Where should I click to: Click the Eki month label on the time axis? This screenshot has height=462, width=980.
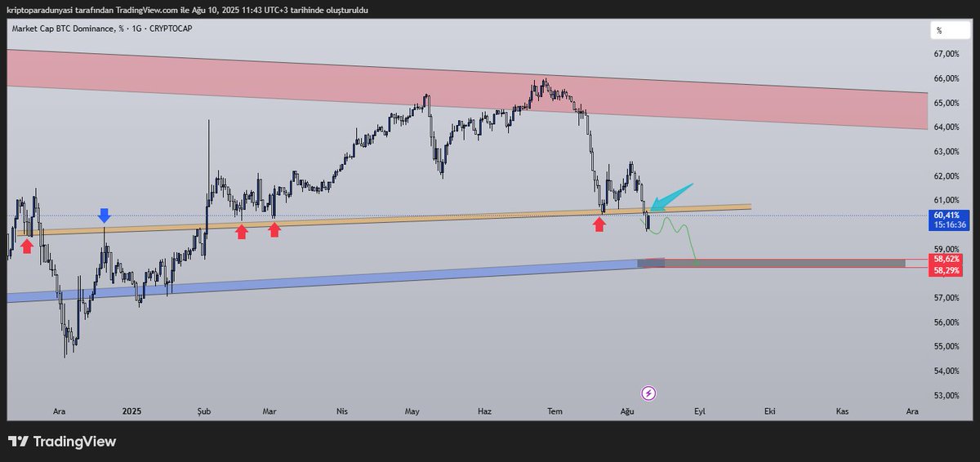click(x=769, y=412)
